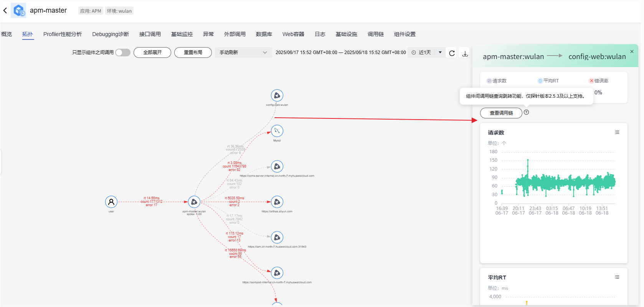Open the 数据库 tab
Viewport: 644px width, 307px height.
[x=264, y=34]
